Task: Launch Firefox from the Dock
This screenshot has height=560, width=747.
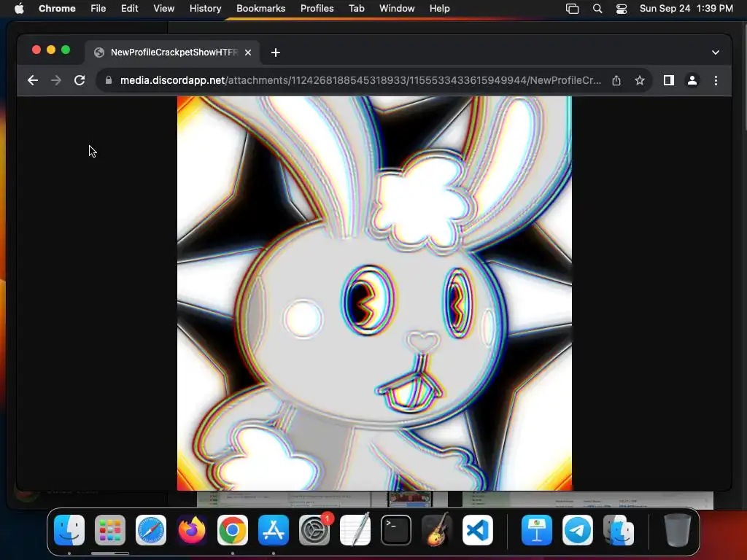Action: [x=192, y=530]
